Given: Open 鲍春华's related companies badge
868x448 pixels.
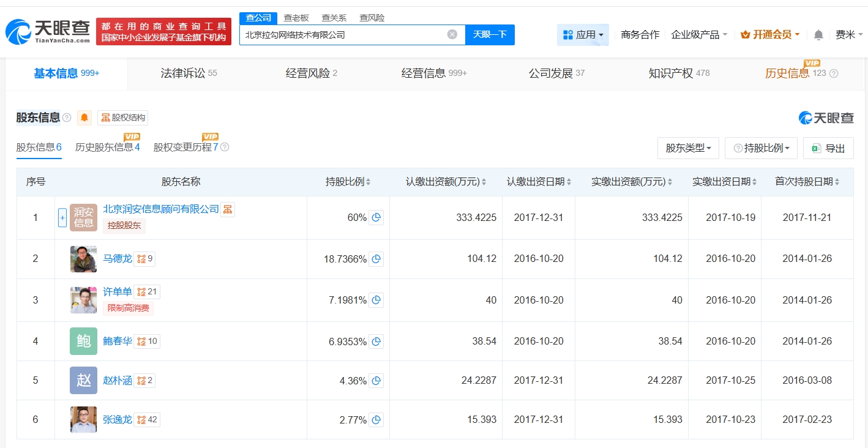Looking at the screenshot, I should tap(147, 341).
